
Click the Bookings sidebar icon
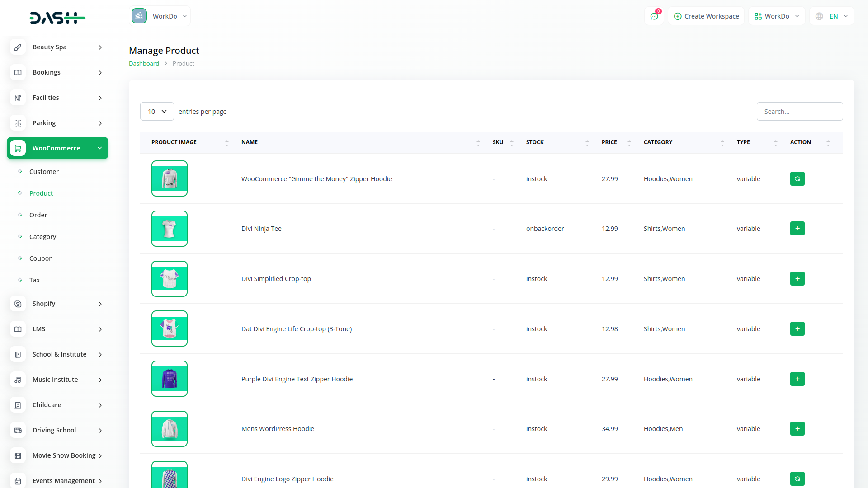pos(18,72)
